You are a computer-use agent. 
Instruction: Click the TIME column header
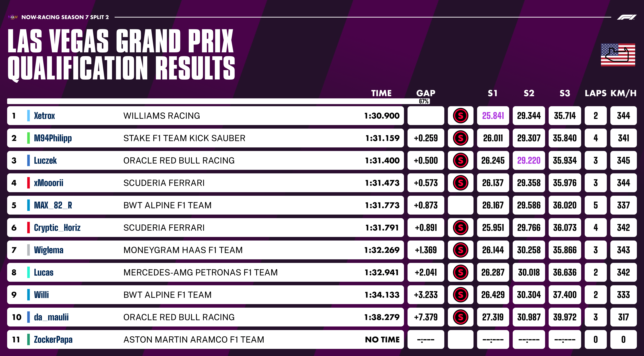click(381, 93)
